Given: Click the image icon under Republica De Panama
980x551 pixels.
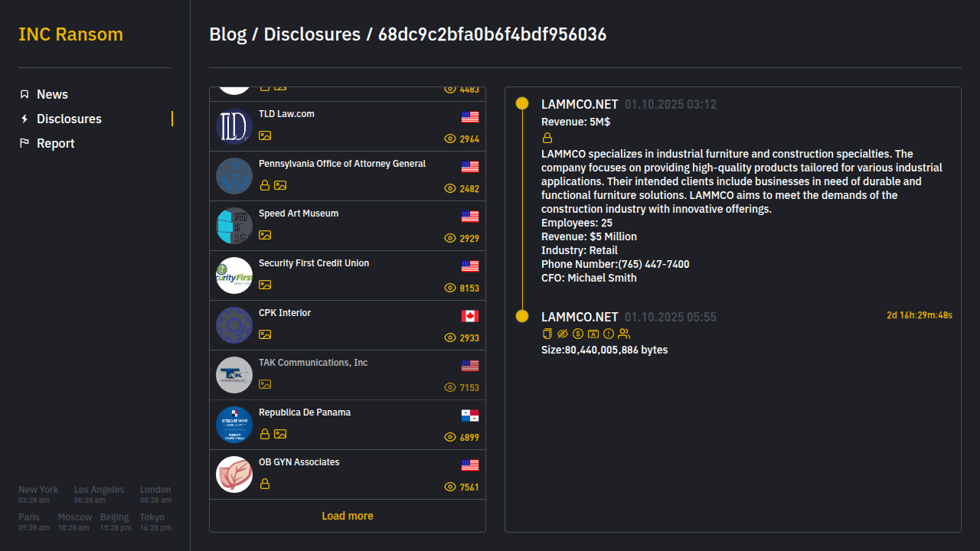Looking at the screenshot, I should (x=280, y=434).
